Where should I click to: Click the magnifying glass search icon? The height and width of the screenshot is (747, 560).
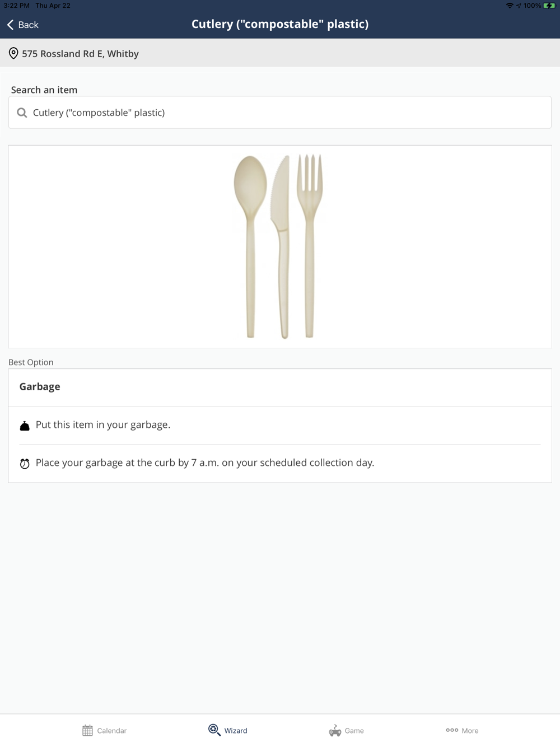click(x=22, y=113)
